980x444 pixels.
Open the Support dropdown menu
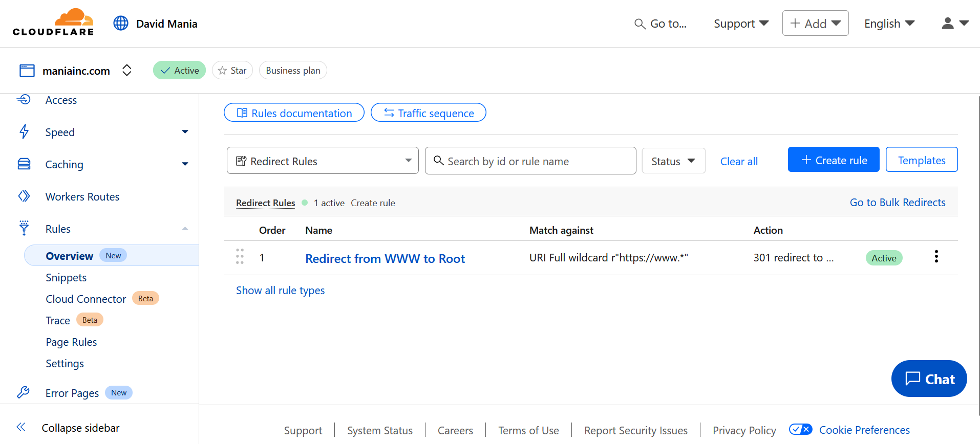click(741, 24)
